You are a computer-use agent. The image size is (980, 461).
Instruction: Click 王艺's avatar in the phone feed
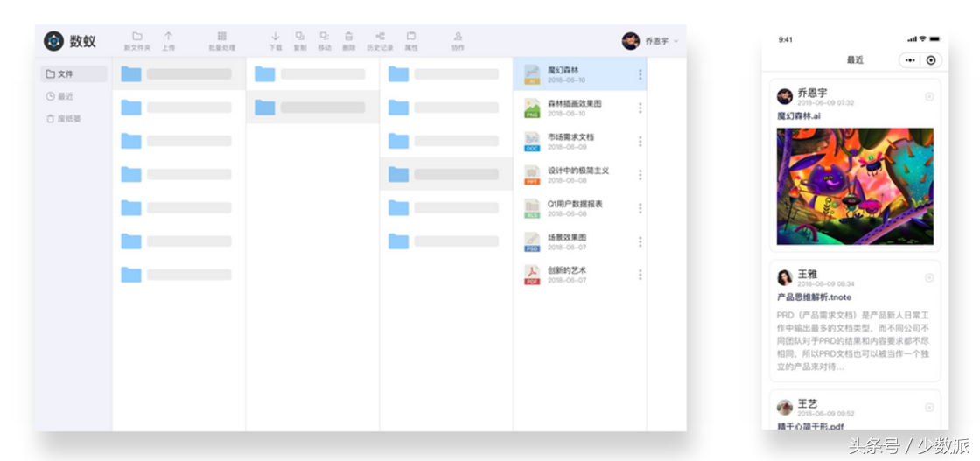[785, 408]
